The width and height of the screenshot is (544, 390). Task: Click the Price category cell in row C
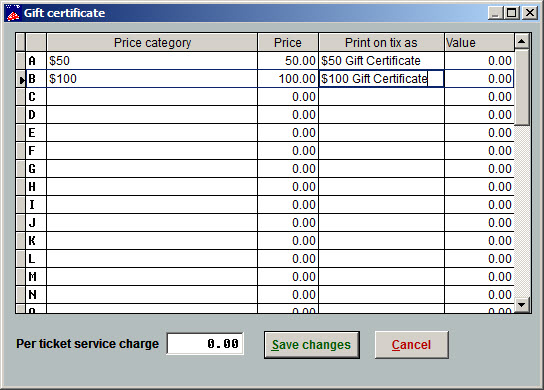click(x=152, y=97)
